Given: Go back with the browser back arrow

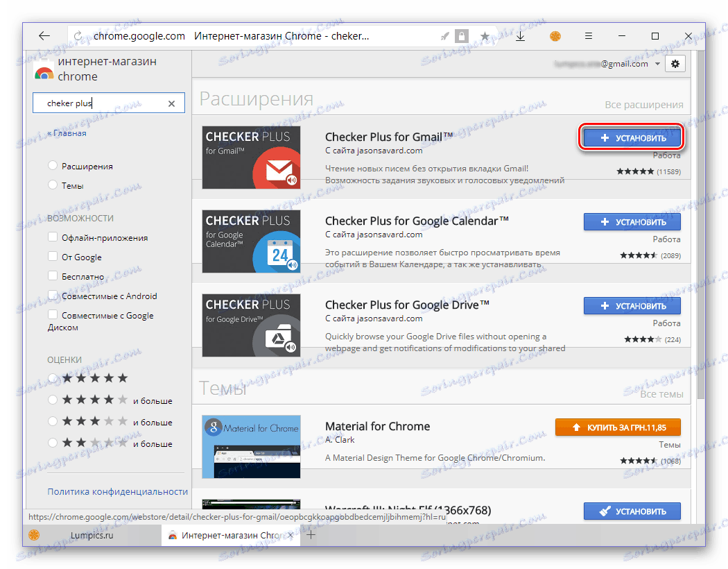Looking at the screenshot, I should pos(44,36).
